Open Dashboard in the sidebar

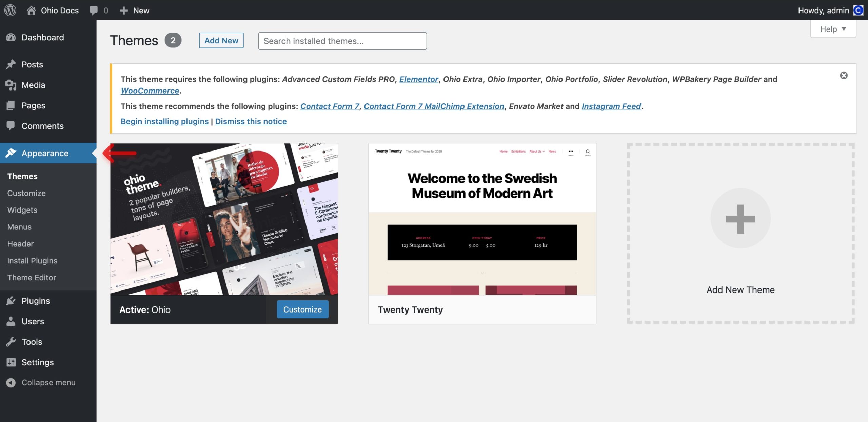tap(43, 37)
